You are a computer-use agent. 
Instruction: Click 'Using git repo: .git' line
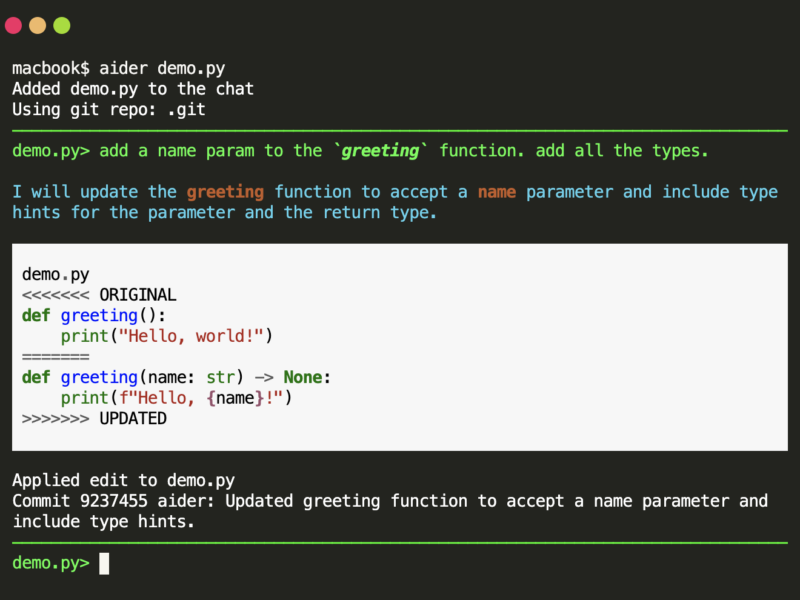pos(109,110)
